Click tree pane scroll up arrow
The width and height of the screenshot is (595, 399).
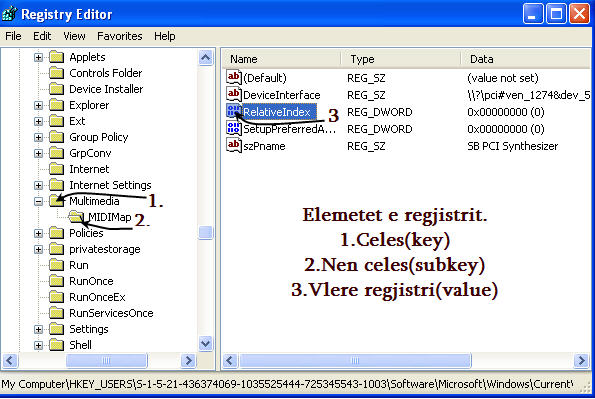pos(205,58)
